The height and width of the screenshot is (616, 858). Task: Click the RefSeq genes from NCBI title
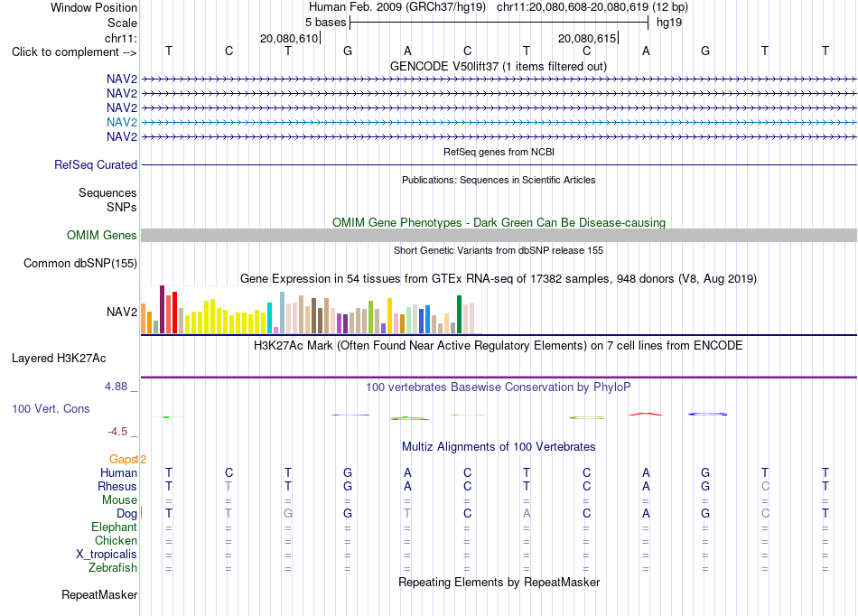click(x=499, y=152)
